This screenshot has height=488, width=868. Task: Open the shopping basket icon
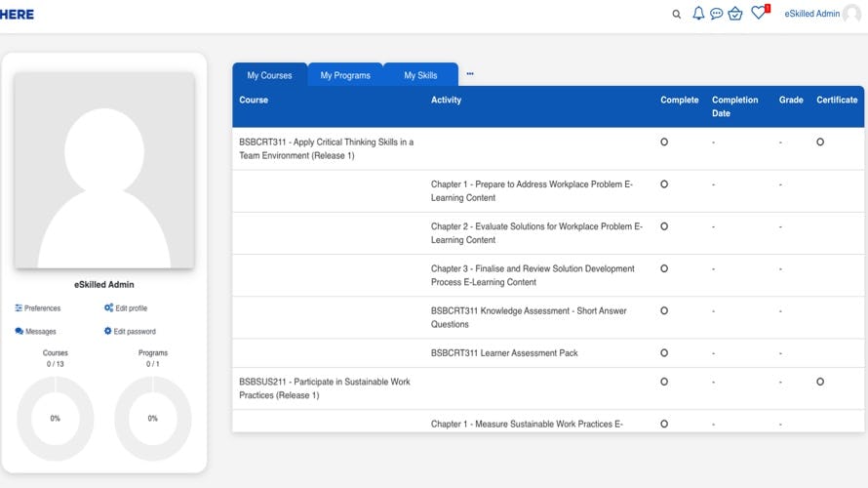point(735,14)
